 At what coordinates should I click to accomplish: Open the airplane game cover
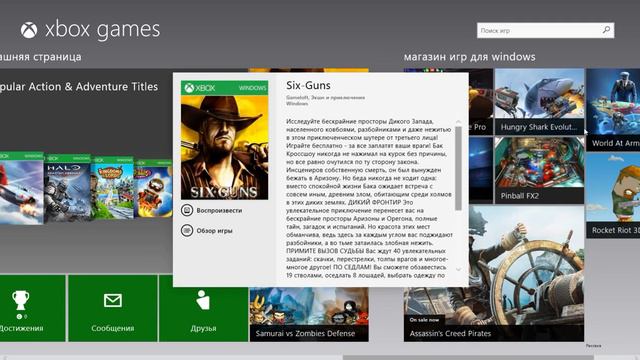(x=21, y=188)
